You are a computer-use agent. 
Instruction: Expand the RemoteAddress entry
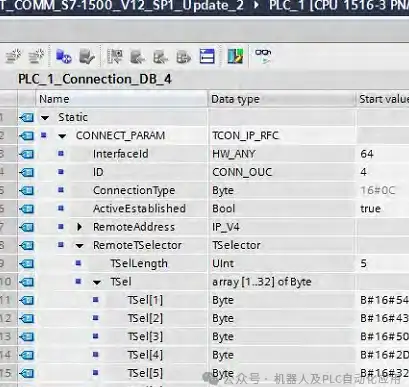tap(79, 227)
